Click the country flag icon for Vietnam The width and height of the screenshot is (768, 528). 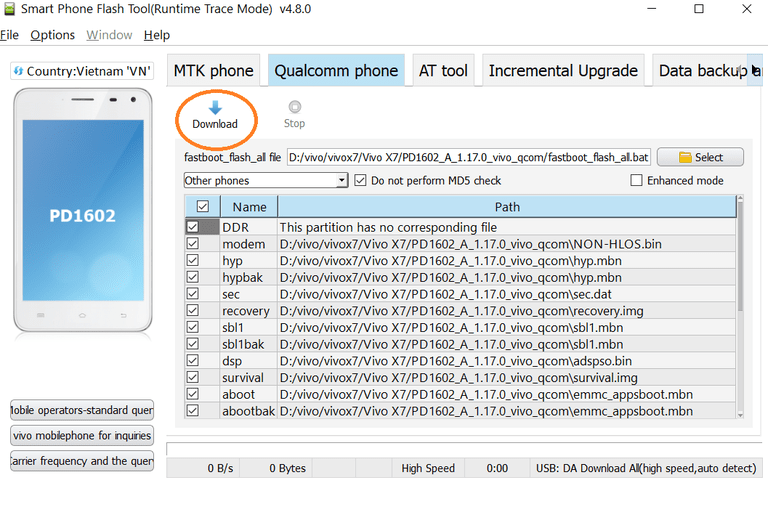18,71
